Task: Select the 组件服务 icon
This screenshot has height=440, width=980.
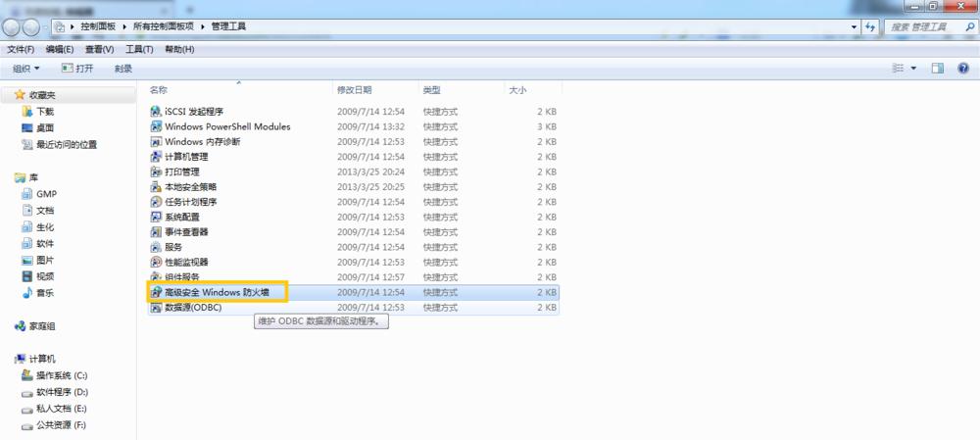Action: [x=156, y=276]
